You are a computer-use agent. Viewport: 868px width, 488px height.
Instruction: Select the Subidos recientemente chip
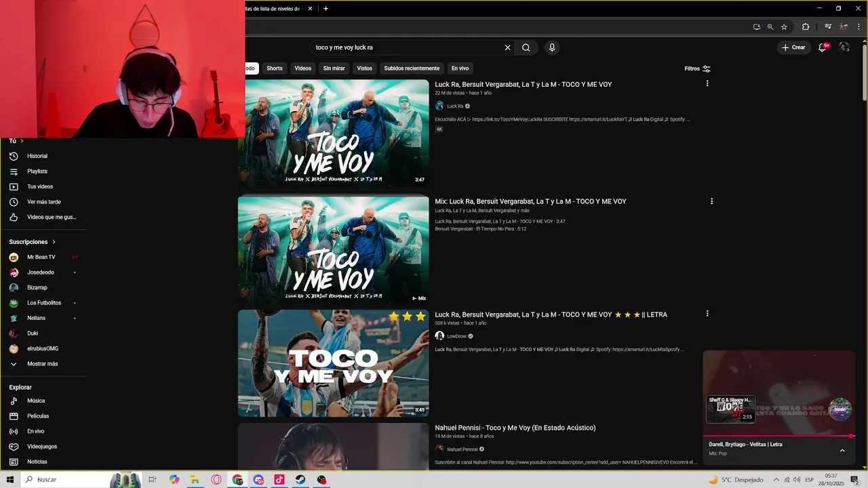[x=412, y=68]
